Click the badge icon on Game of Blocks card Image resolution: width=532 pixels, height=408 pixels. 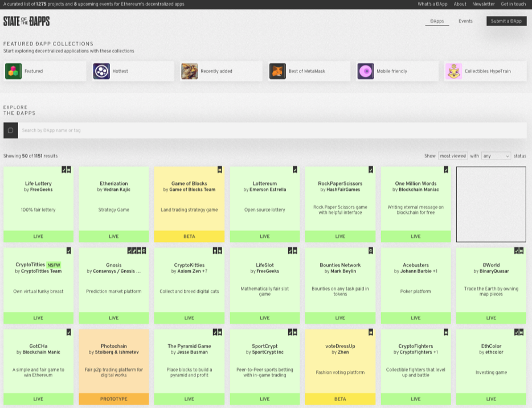220,170
